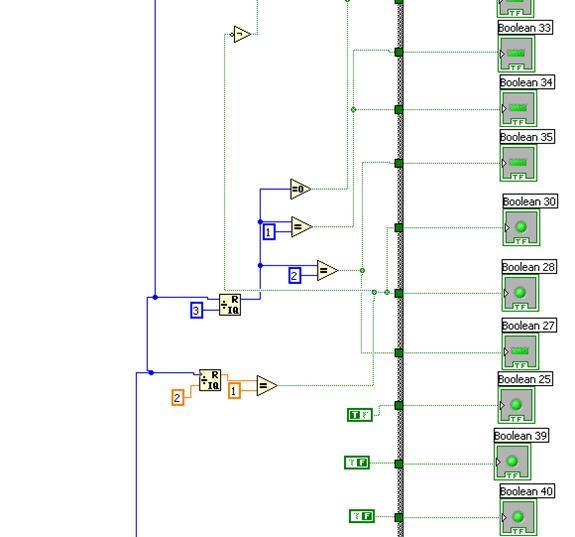Toggle the True constant feeding Boolean 25
The width and height of the screenshot is (575, 537).
click(360, 415)
